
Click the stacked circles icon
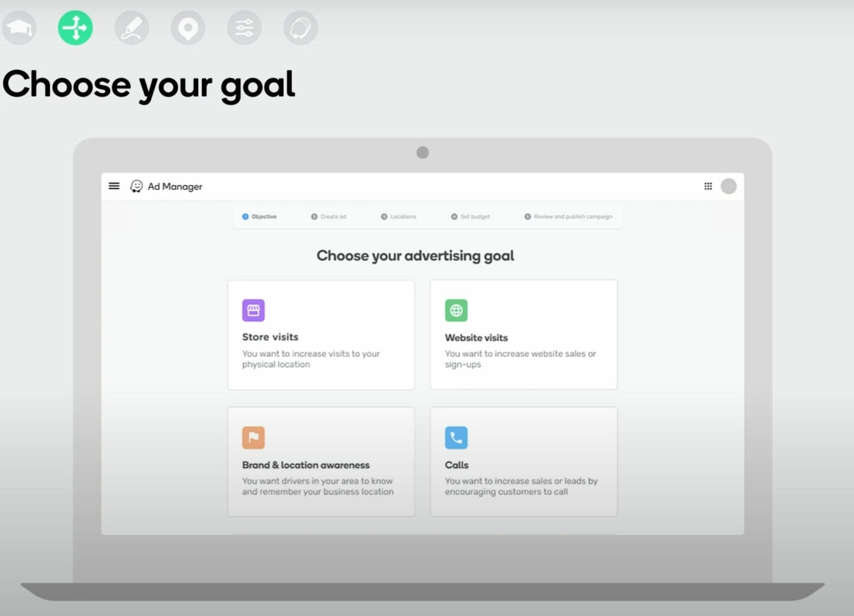(301, 28)
